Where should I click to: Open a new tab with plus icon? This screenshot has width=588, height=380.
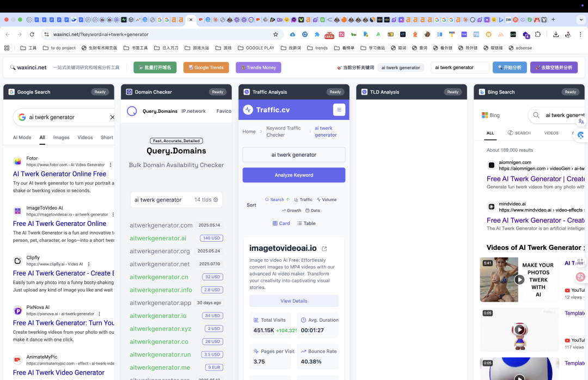(553, 20)
